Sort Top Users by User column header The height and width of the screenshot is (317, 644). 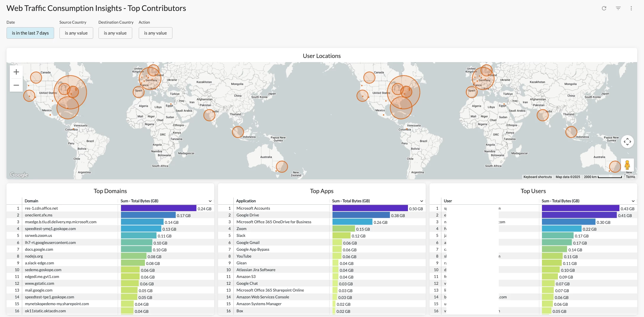(x=448, y=201)
